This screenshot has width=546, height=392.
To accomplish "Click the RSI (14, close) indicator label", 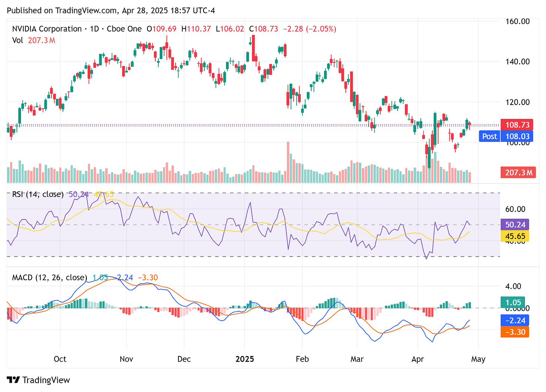I will pos(37,194).
